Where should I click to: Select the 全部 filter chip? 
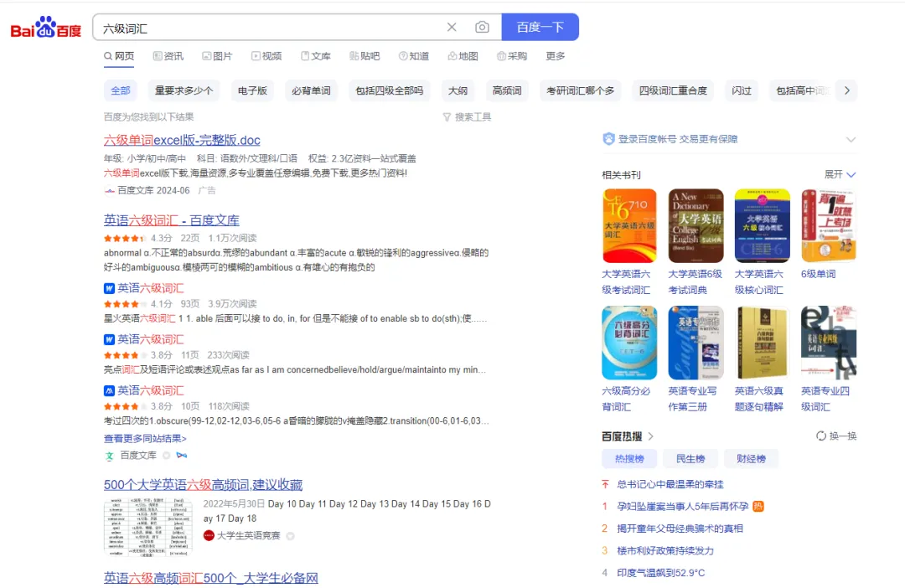[x=121, y=90]
